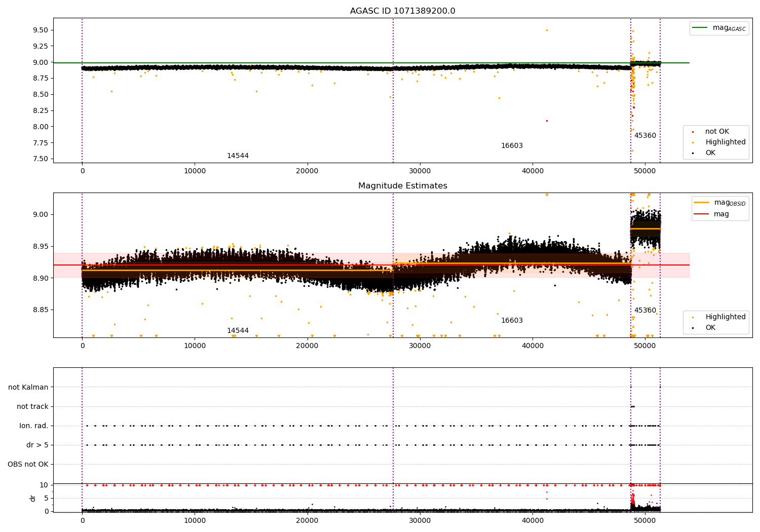760x532 pixels.
Task: Click the 8.25 y-tick in top plot
Action: tap(41, 111)
